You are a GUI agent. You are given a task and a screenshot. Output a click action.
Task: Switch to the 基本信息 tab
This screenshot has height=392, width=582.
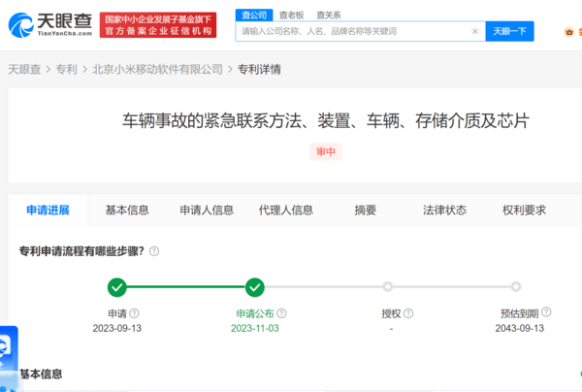pyautogui.click(x=127, y=210)
